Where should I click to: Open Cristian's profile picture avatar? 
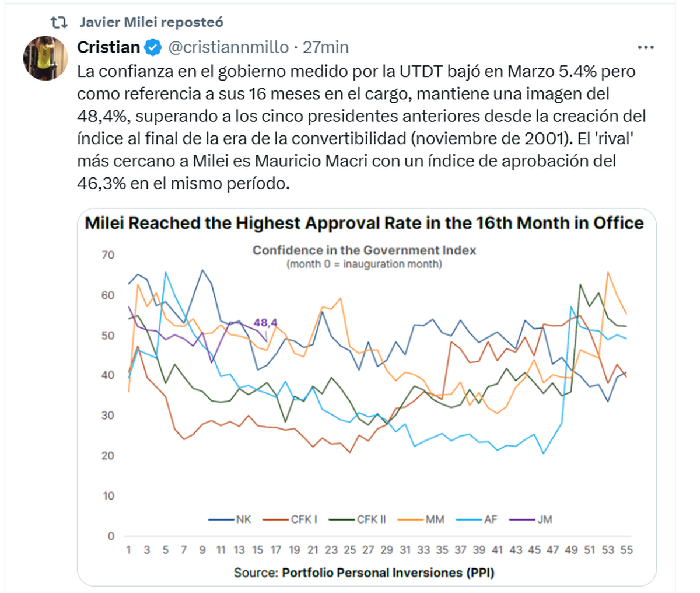(x=45, y=58)
